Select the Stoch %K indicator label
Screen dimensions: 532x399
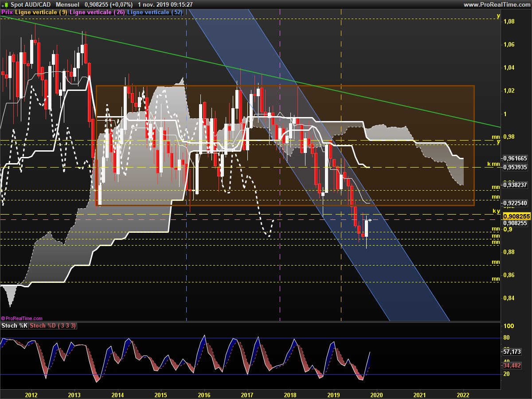pos(15,326)
